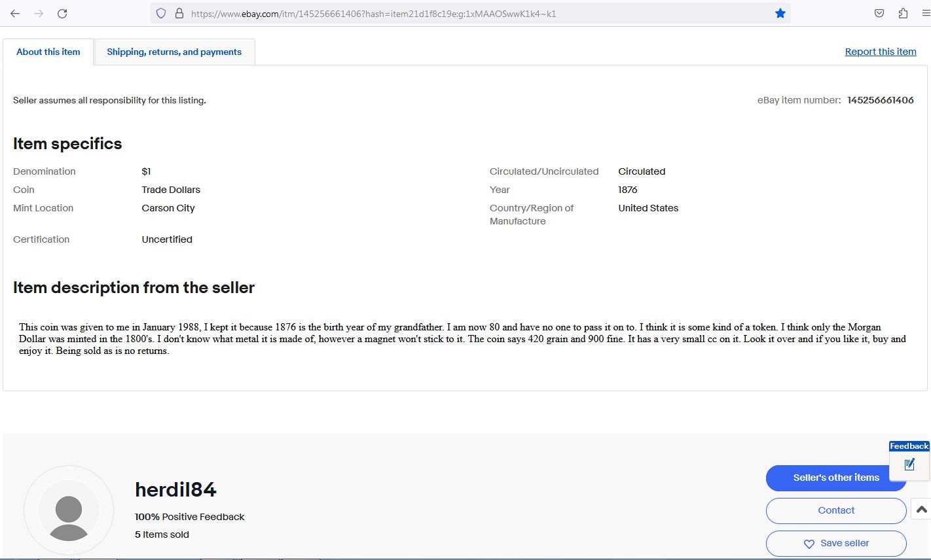The height and width of the screenshot is (560, 931).
Task: Reload the page with the refresh icon
Action: click(62, 13)
